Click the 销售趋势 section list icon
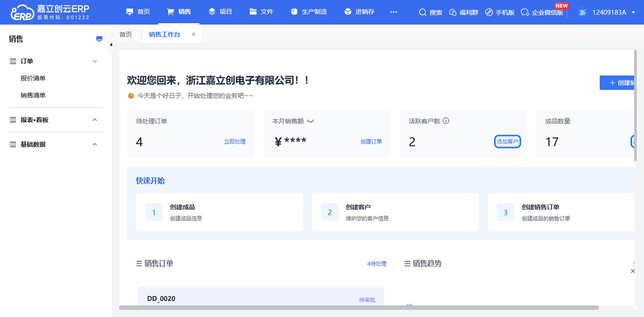 click(408, 264)
